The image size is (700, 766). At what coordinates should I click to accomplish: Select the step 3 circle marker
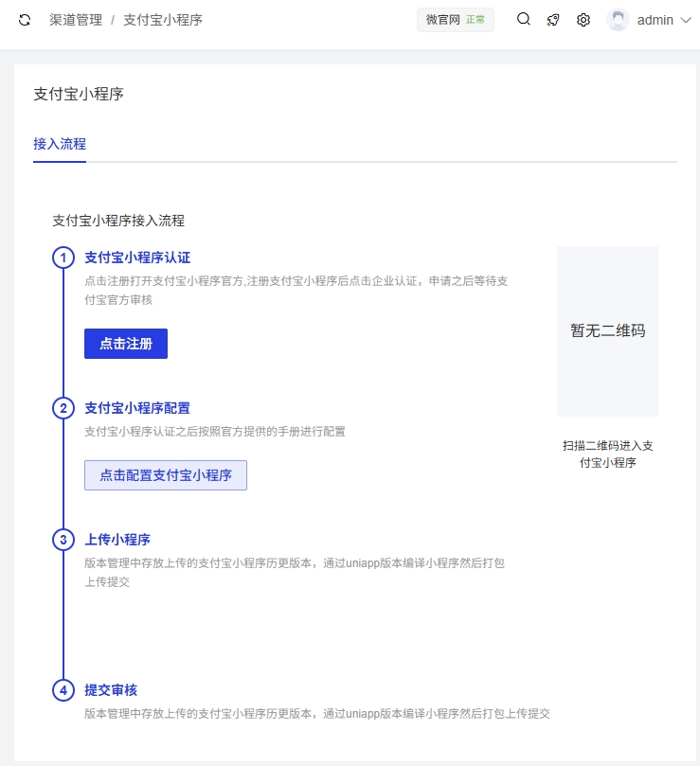pyautogui.click(x=63, y=540)
